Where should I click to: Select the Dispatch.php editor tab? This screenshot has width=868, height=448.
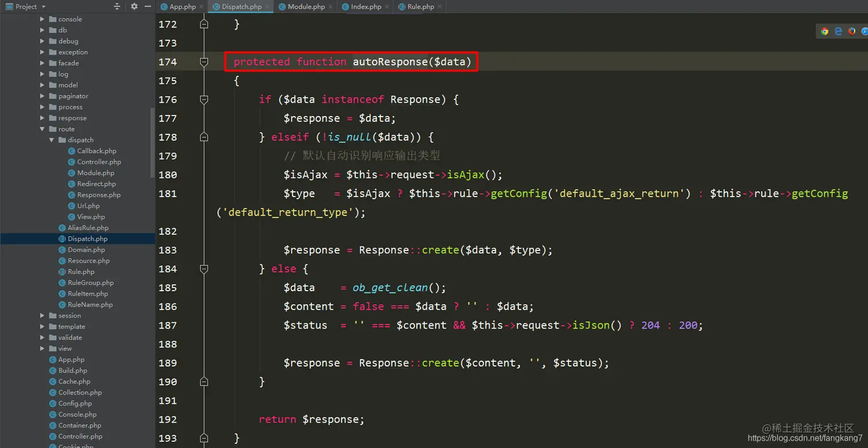[x=242, y=7]
